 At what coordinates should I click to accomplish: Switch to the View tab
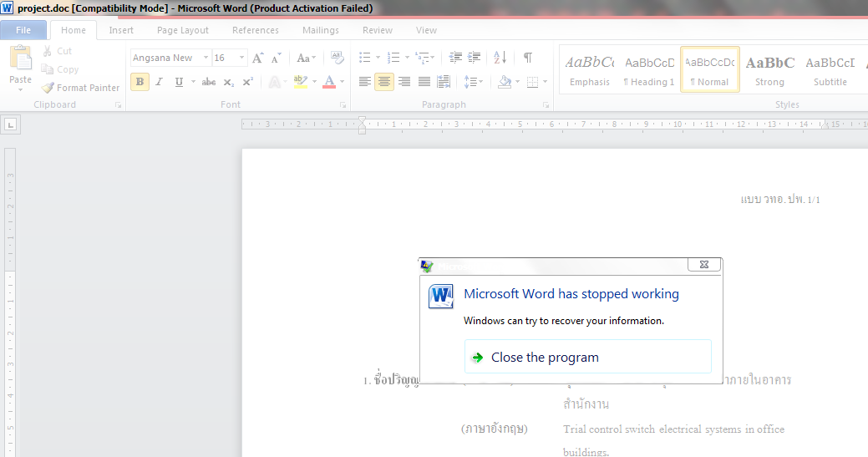point(426,30)
